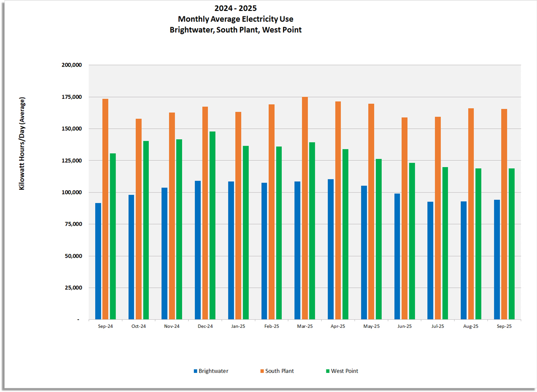Expand the May-25 axis category label
Image resolution: width=537 pixels, height=392 pixels.
371,326
